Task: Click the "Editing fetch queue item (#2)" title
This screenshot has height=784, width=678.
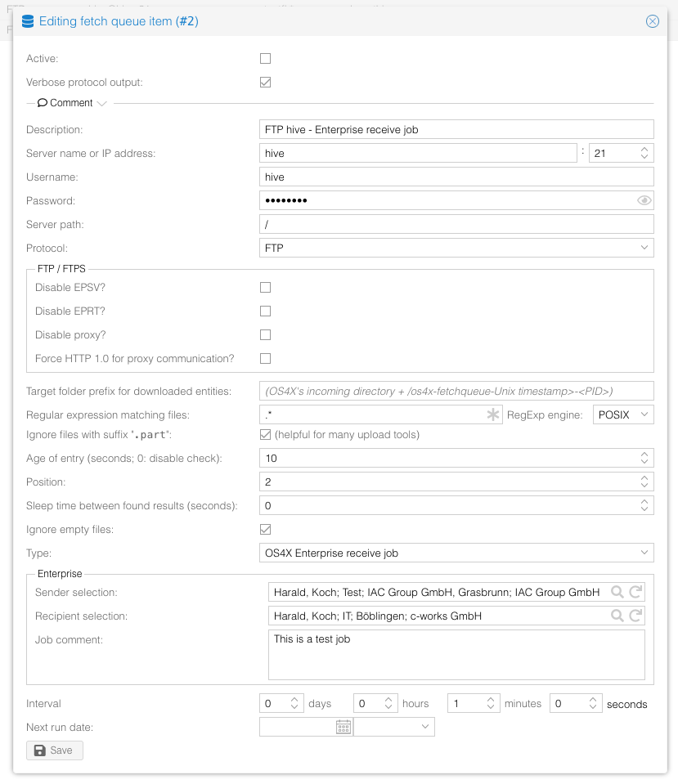Action: pyautogui.click(x=119, y=21)
